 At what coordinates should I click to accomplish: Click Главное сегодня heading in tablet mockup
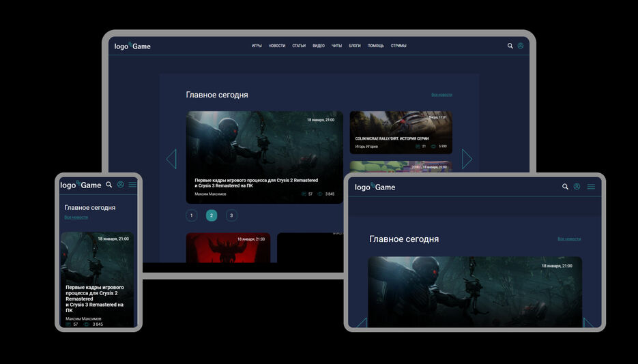tap(404, 239)
